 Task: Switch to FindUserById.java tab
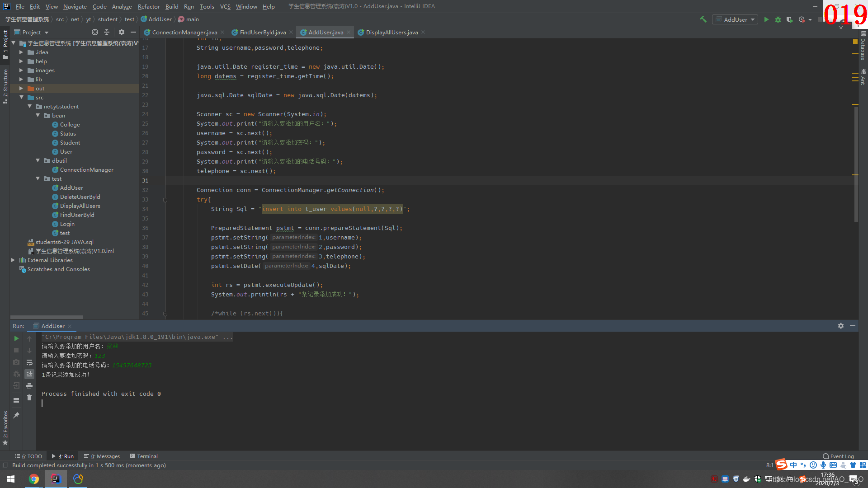click(263, 32)
